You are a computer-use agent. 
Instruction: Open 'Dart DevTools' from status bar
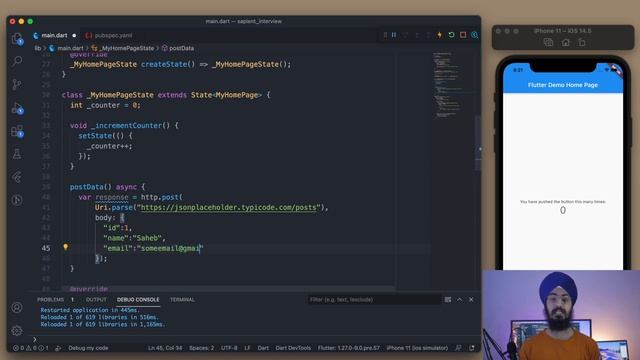point(293,348)
